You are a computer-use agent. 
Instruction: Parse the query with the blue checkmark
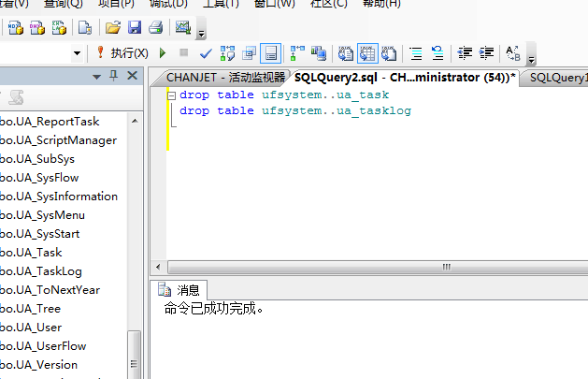coord(206,53)
